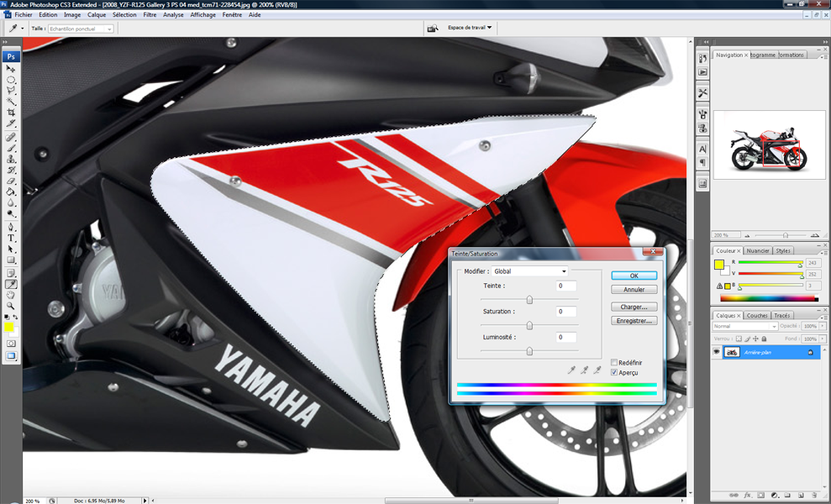This screenshot has width=831, height=504.
Task: Switch to the Tracés tab
Action: 782,315
